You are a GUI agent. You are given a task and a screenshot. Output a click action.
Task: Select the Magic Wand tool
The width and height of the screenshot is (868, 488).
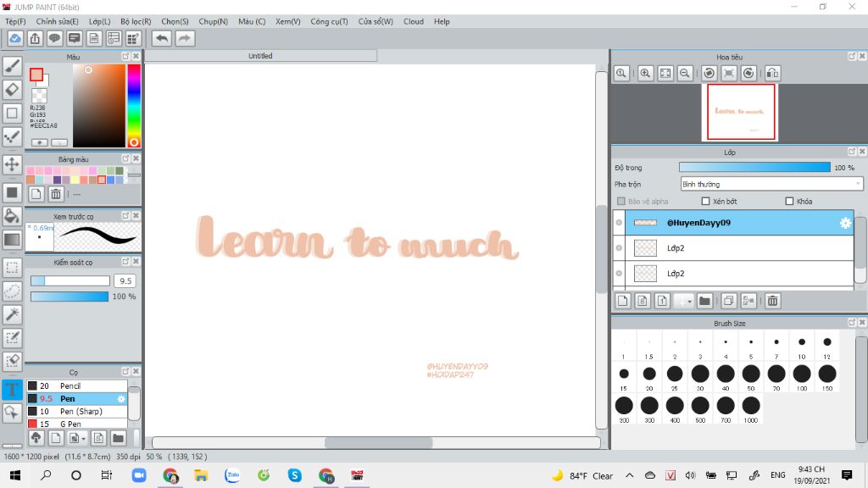12,314
